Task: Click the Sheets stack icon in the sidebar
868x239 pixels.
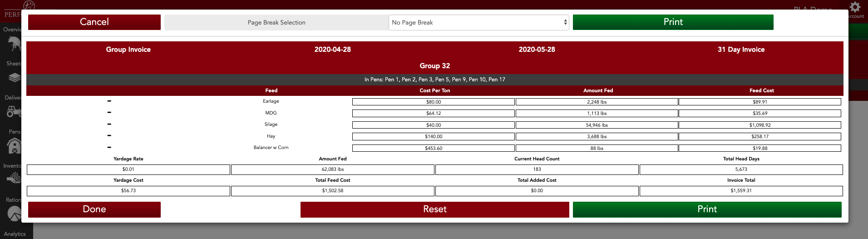Action: pos(14,77)
